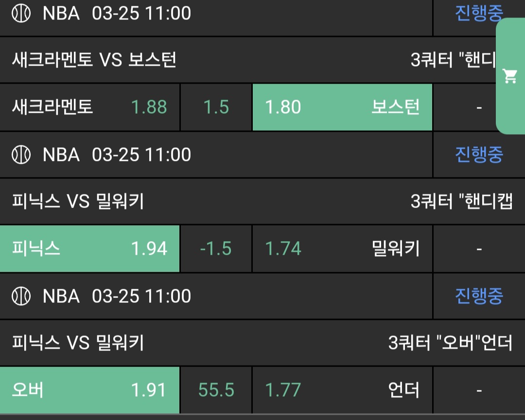Open the 새크라멘토 VS 보스턴 match title
Image resolution: width=525 pixels, height=420 pixels.
94,60
